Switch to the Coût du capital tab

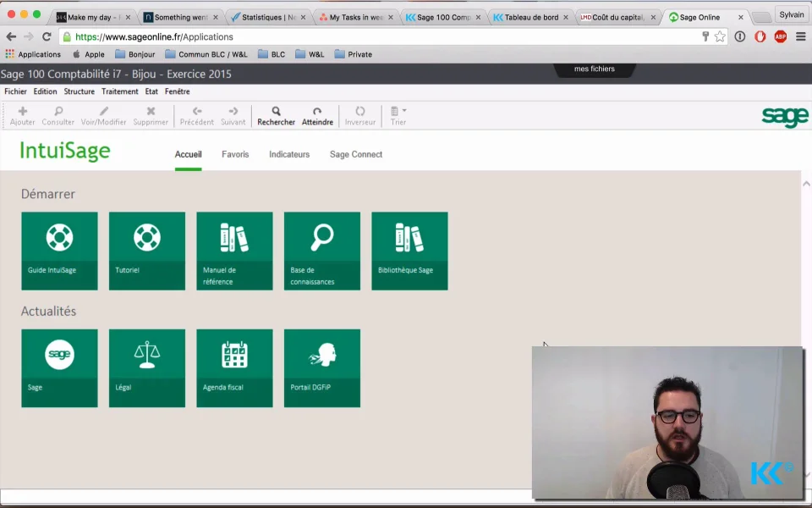[618, 17]
